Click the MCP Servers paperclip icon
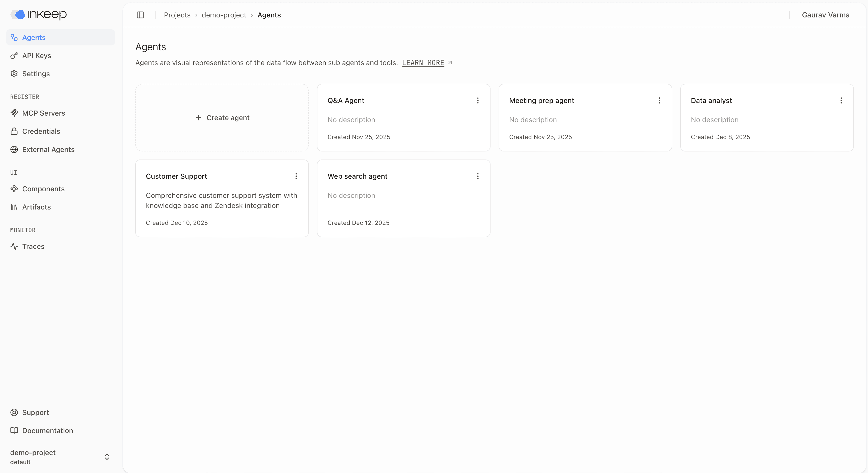 (14, 113)
